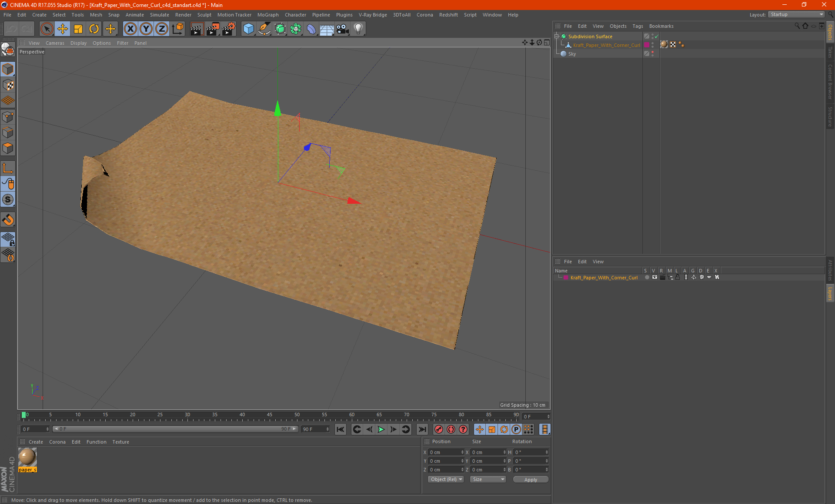835x504 pixels.
Task: Switch to Edges mode
Action: click(8, 133)
